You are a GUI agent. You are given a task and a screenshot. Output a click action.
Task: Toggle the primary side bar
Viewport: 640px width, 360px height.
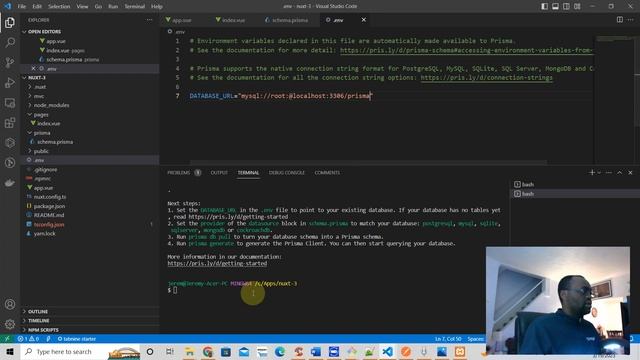click(x=544, y=6)
